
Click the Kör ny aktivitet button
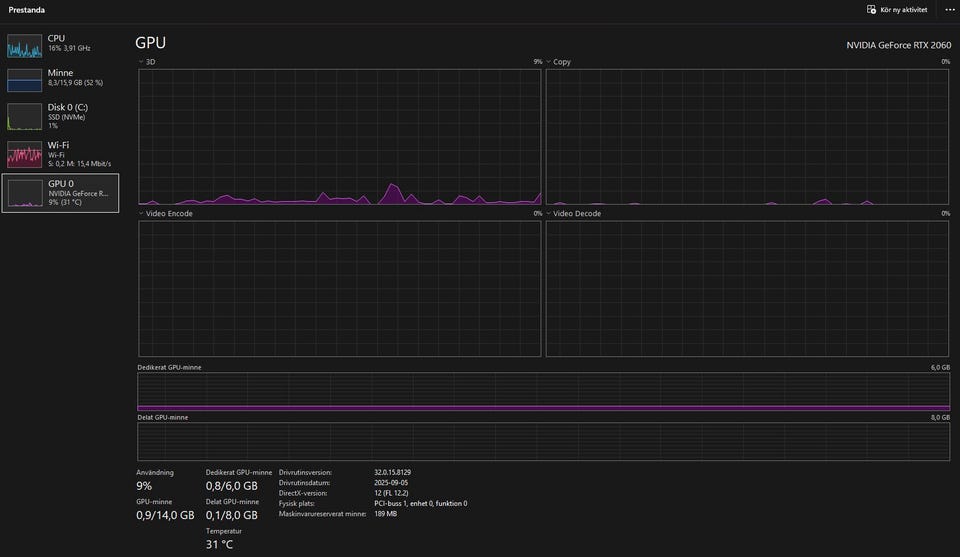point(903,10)
